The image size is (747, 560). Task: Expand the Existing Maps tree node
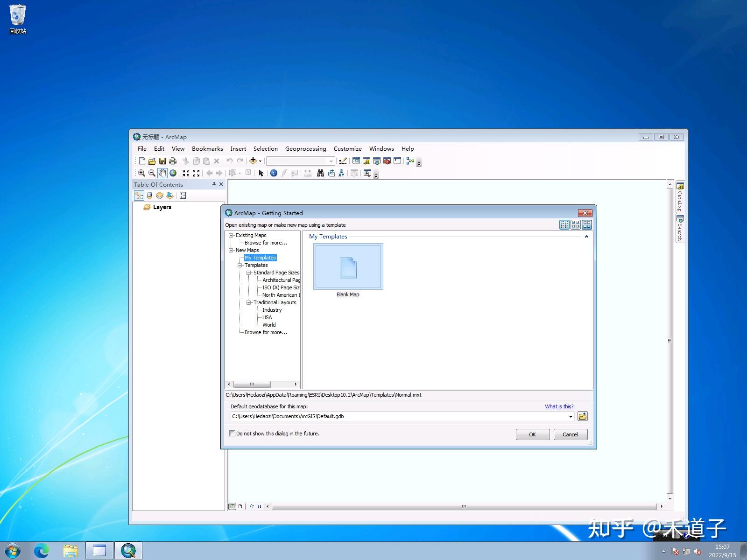coord(231,235)
